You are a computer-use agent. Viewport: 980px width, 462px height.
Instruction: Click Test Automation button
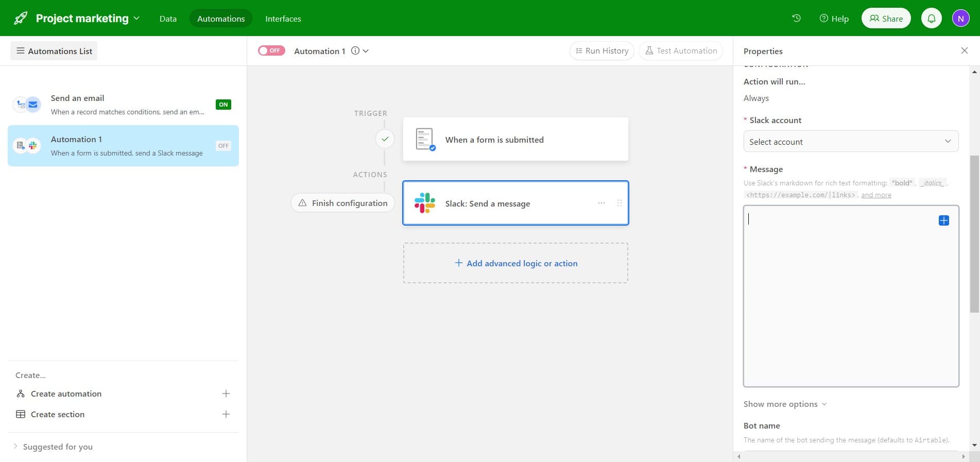click(681, 50)
